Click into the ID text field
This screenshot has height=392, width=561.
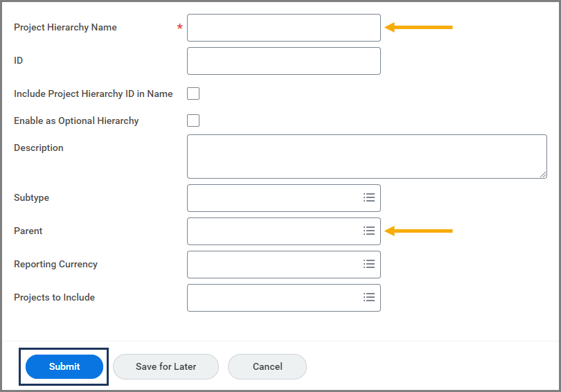pos(283,61)
